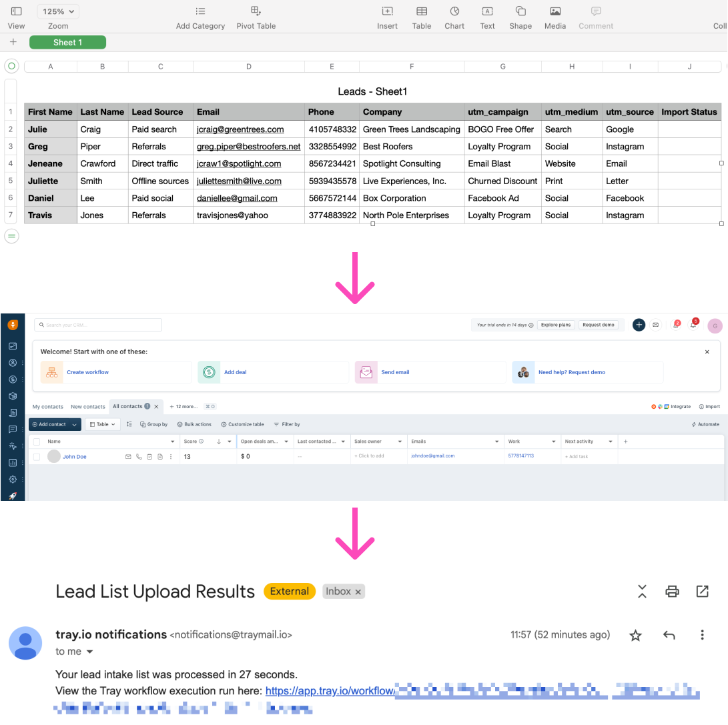Switch to the New contacts tab
This screenshot has height=725, width=728.
click(x=88, y=407)
